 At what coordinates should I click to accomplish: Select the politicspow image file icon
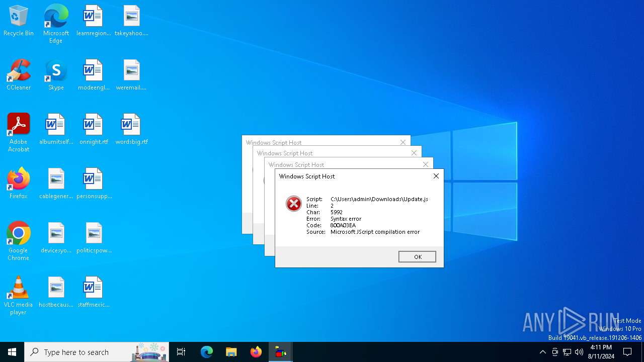pos(93,238)
